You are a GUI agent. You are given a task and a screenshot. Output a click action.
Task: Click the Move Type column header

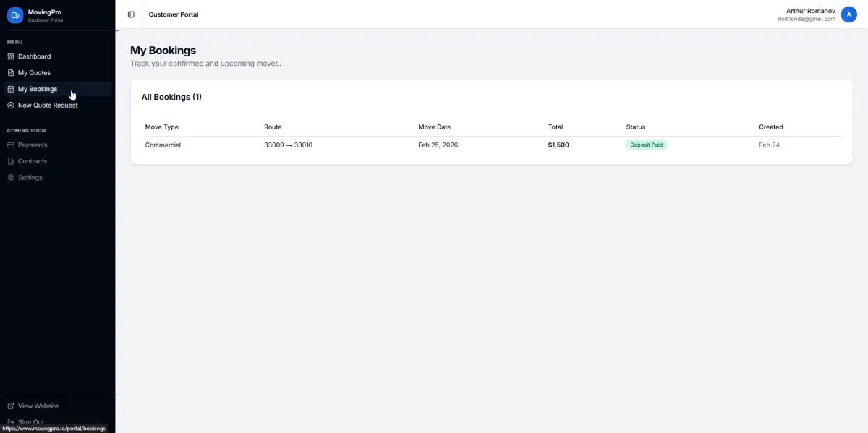point(161,127)
